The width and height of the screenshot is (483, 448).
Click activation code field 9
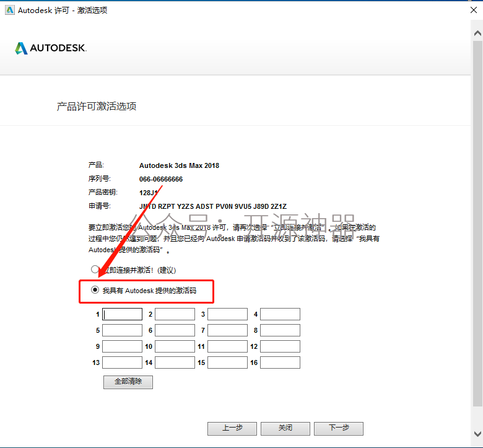tap(122, 346)
